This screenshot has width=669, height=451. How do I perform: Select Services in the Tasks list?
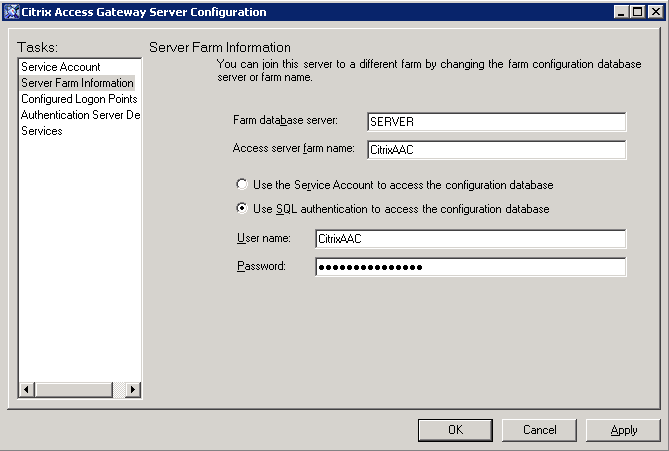pyautogui.click(x=42, y=131)
